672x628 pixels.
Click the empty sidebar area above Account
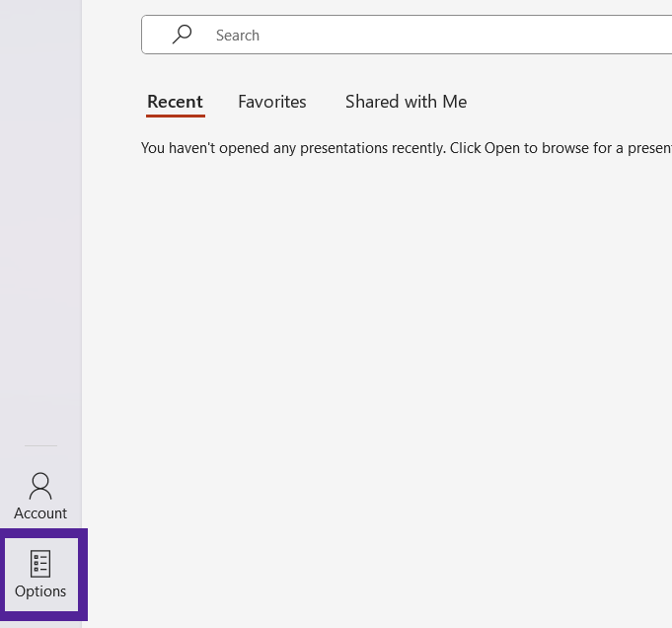(x=40, y=247)
